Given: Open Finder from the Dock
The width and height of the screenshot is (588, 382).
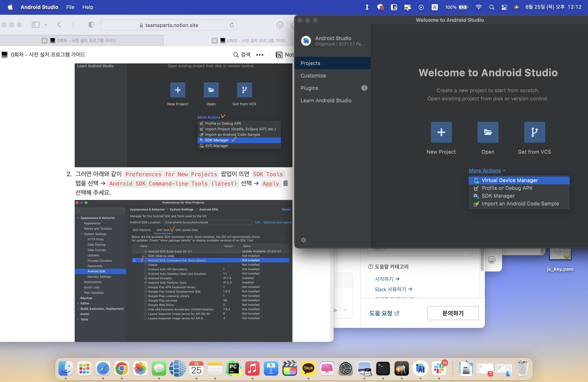Looking at the screenshot, I should point(66,368).
